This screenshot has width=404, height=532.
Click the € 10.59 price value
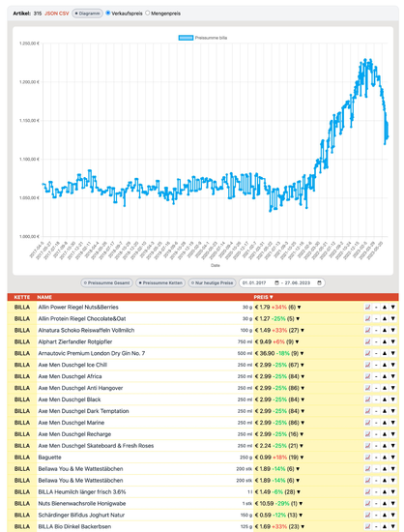click(264, 503)
